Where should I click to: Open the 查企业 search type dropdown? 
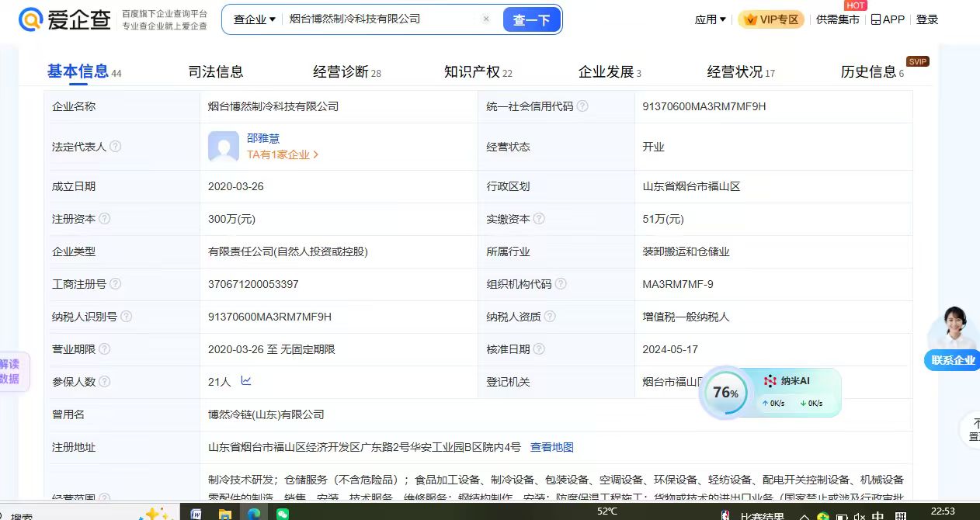(255, 19)
